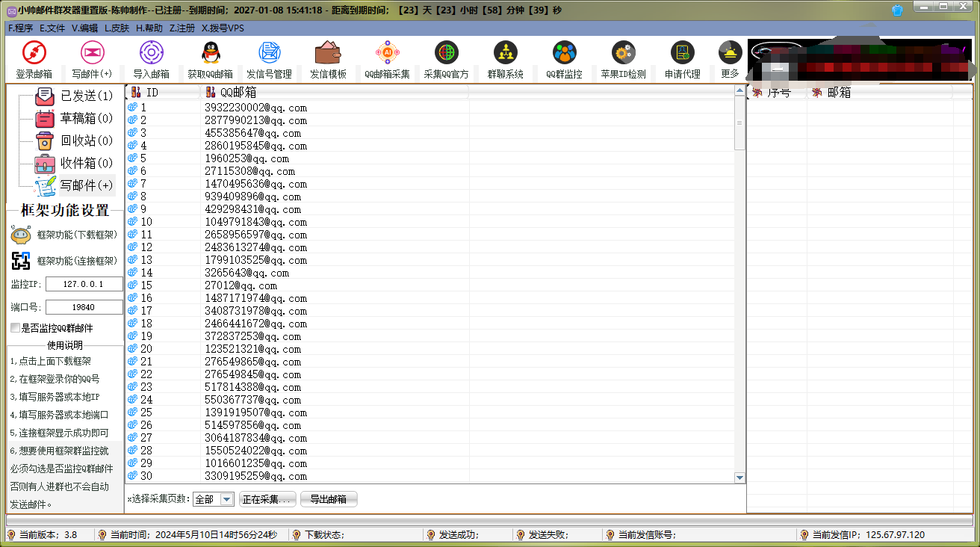
Task: Click 当前时间 status bar entry
Action: pyautogui.click(x=193, y=535)
